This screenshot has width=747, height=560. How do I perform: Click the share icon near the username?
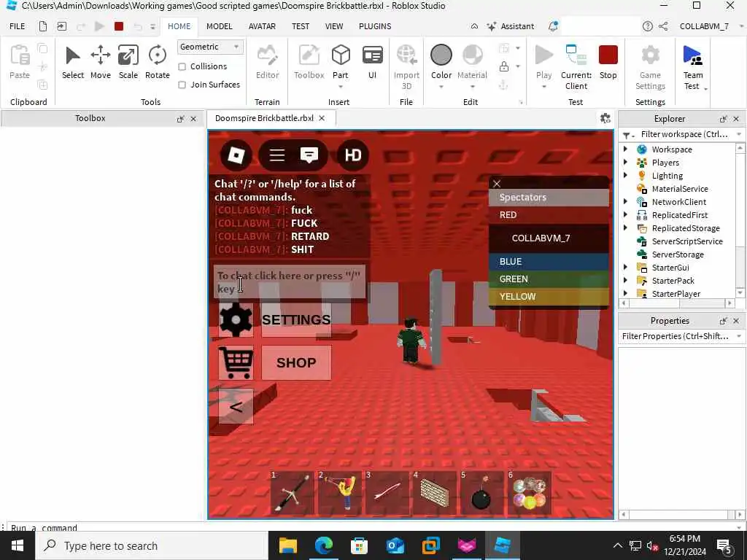[x=663, y=26]
